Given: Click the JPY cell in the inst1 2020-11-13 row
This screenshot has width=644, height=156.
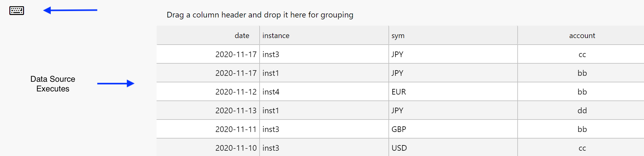Looking at the screenshot, I should [397, 110].
